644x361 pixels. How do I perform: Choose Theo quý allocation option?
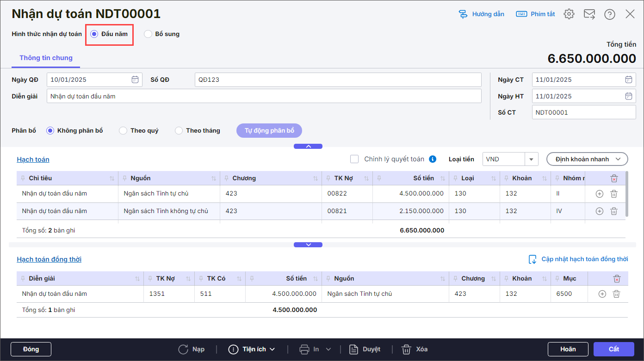point(124,131)
